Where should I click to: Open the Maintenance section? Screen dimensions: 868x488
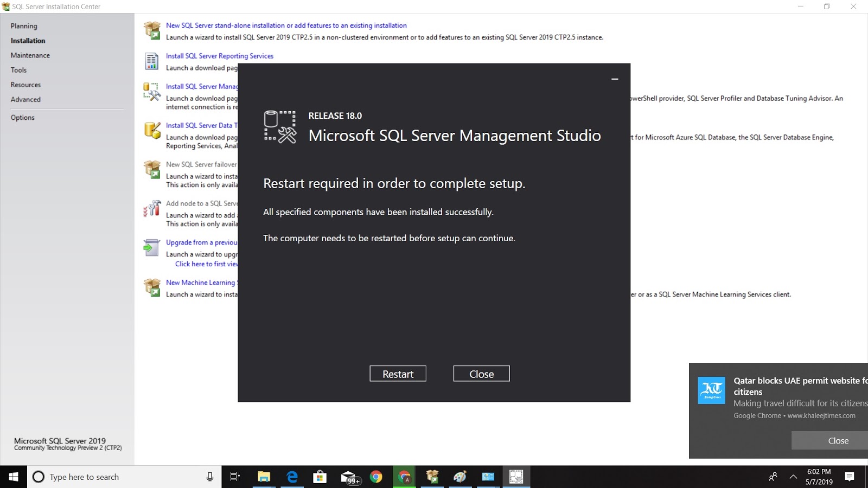[x=30, y=55]
